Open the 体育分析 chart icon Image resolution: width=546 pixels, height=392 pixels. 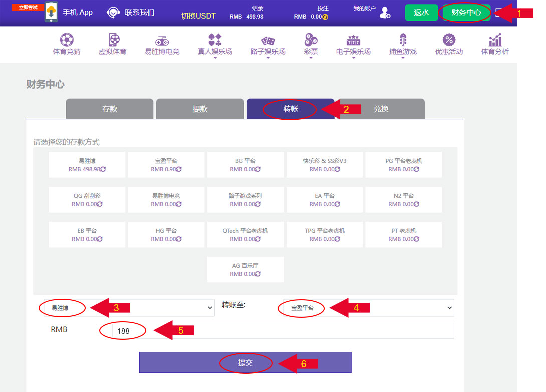[495, 40]
